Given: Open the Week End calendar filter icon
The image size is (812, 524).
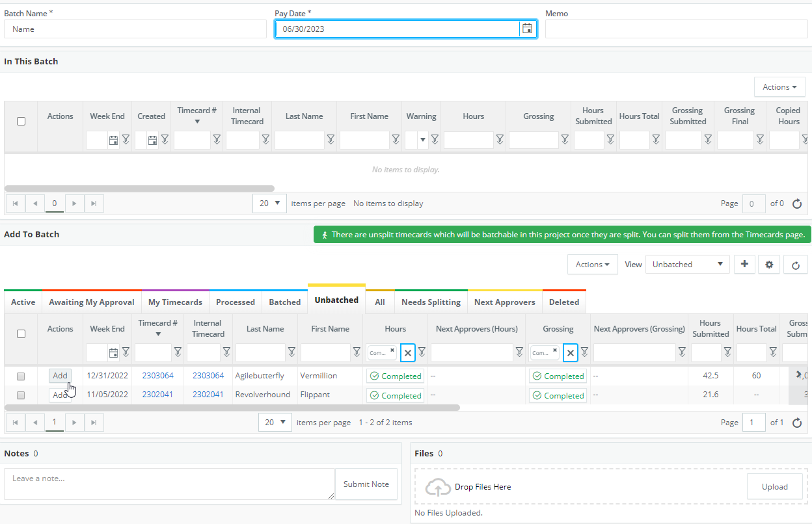Looking at the screenshot, I should pos(113,352).
